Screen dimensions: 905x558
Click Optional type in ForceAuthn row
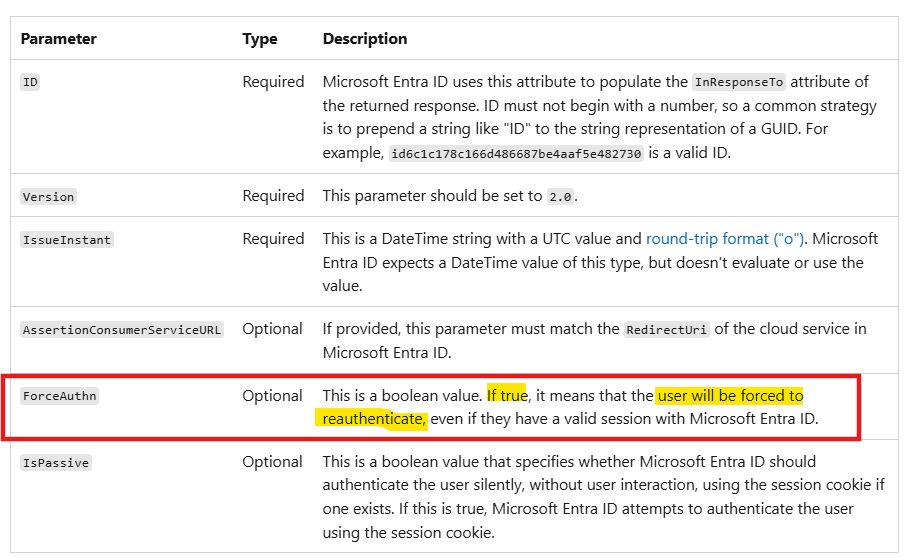(272, 396)
